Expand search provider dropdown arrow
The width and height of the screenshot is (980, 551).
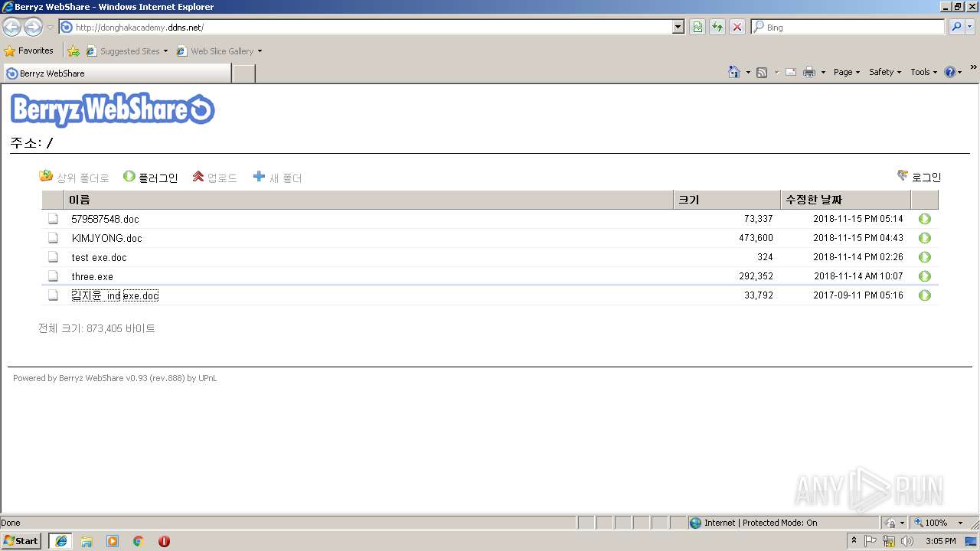click(971, 27)
